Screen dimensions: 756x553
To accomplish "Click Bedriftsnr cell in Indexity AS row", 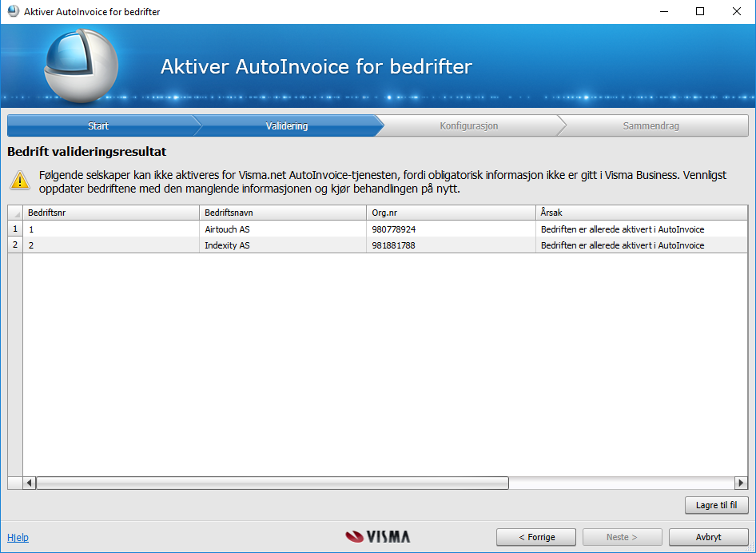I will pyautogui.click(x=111, y=245).
